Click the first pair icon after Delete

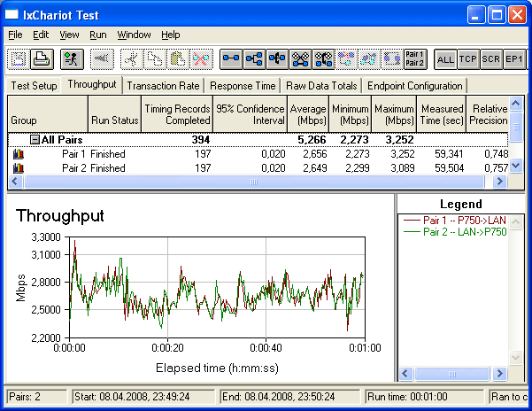pos(231,58)
